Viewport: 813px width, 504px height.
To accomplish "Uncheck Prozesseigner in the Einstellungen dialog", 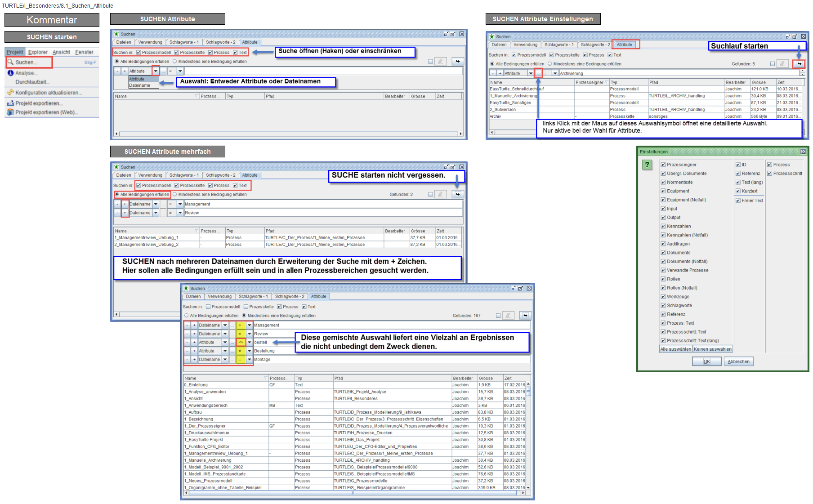I will (x=663, y=165).
